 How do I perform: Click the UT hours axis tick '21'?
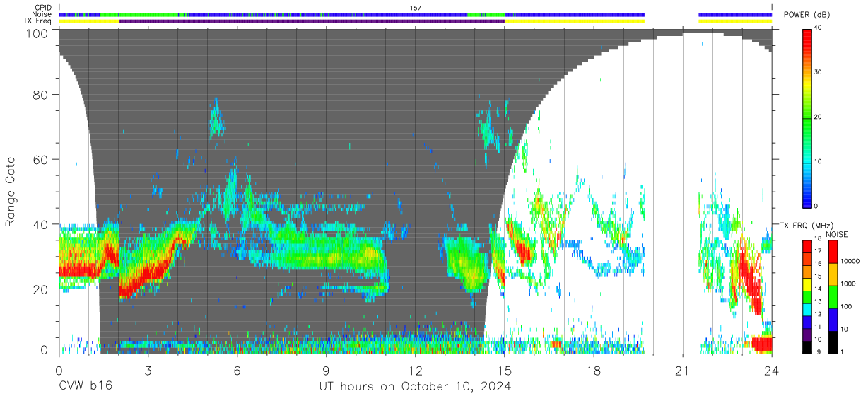[682, 370]
